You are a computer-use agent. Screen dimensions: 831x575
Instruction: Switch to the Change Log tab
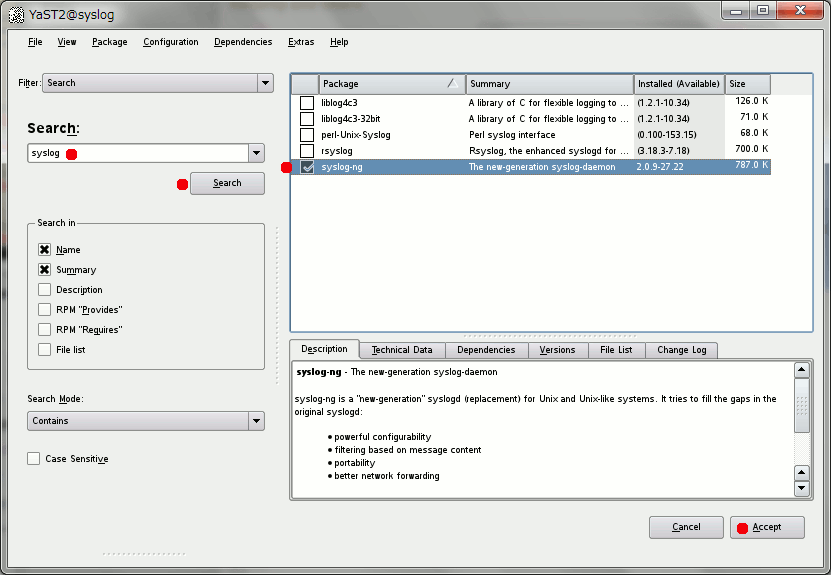(682, 350)
